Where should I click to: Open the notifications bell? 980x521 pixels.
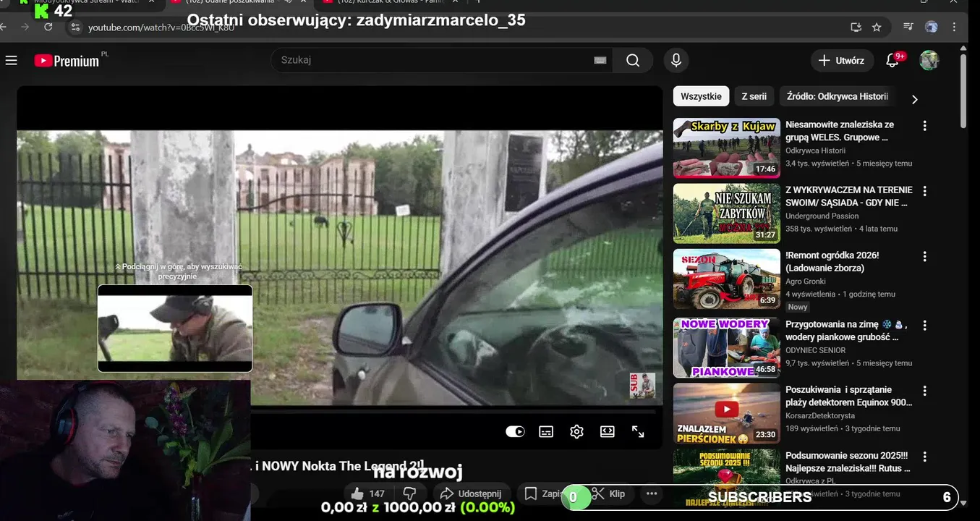point(892,61)
